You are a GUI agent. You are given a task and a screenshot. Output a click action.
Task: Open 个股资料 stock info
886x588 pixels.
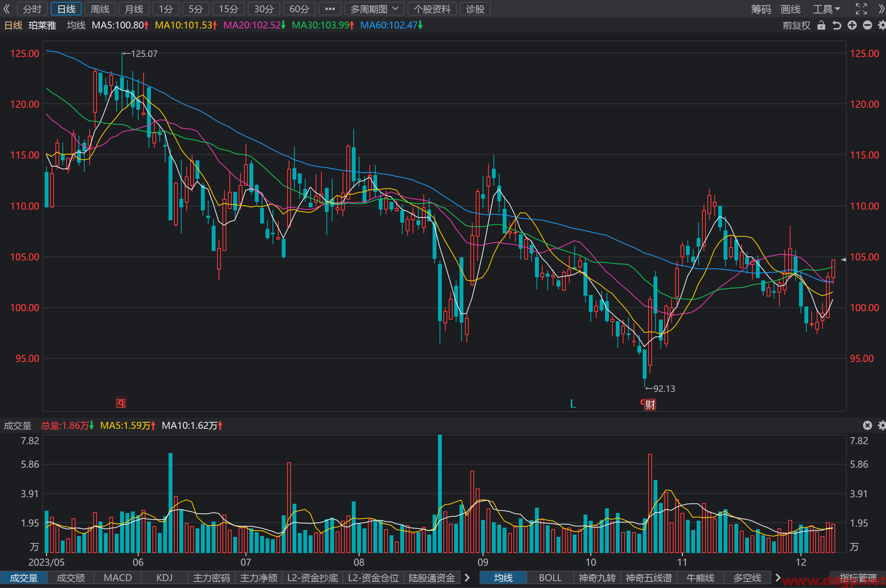tap(432, 9)
